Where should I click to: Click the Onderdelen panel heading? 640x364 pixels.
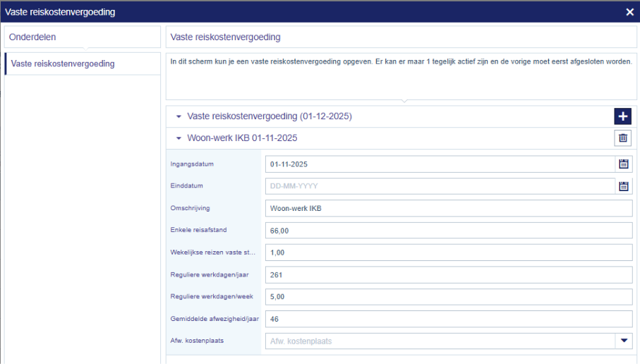pos(32,37)
